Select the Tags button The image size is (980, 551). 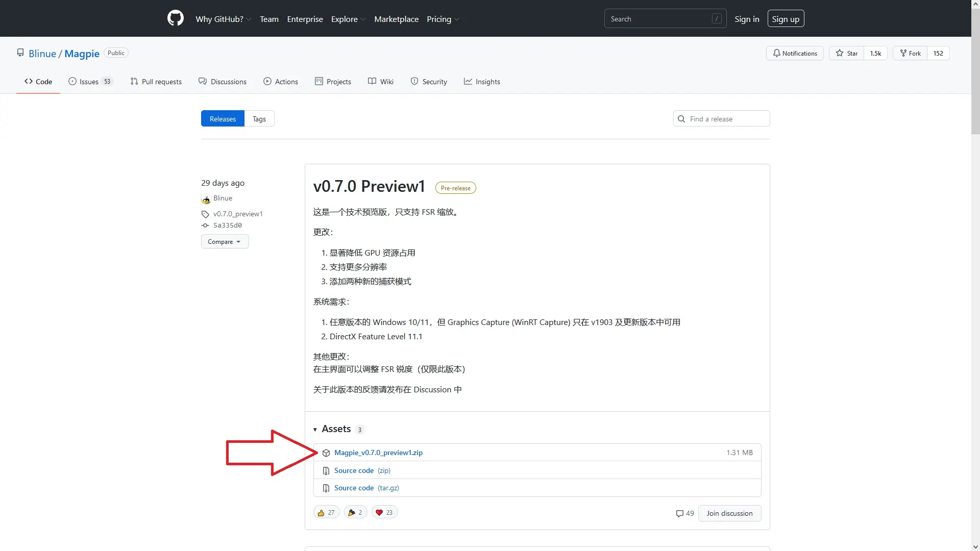[x=259, y=119]
